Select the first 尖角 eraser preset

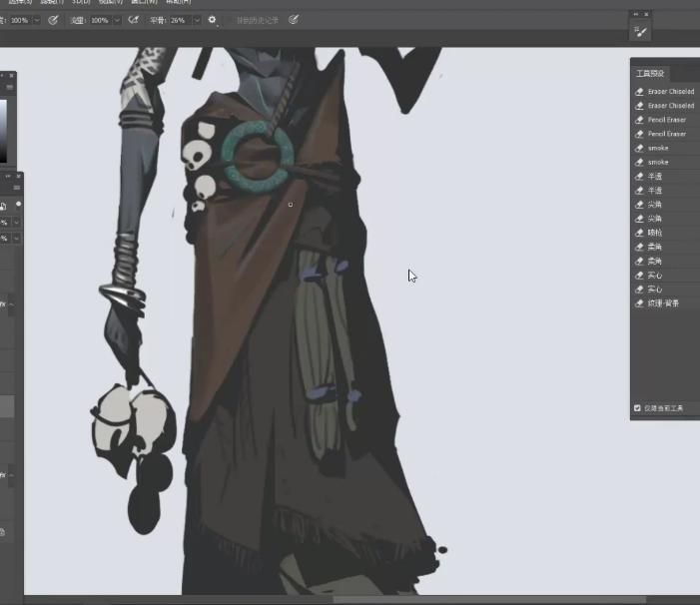pos(665,205)
